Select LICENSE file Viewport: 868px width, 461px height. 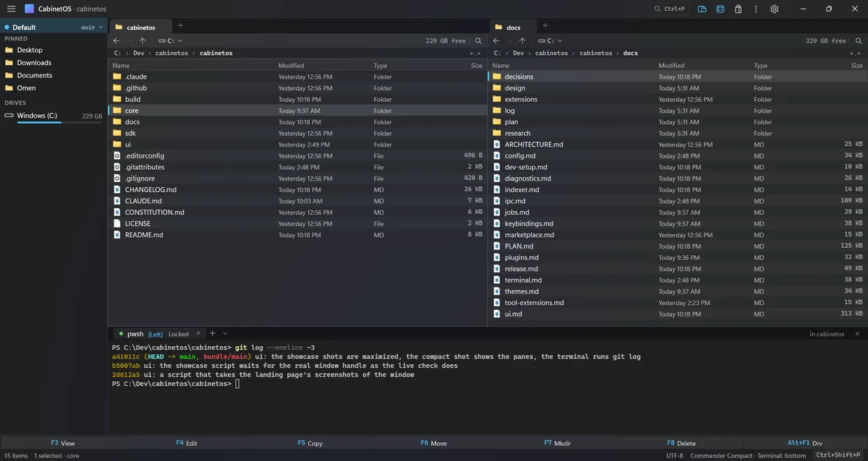298,224
